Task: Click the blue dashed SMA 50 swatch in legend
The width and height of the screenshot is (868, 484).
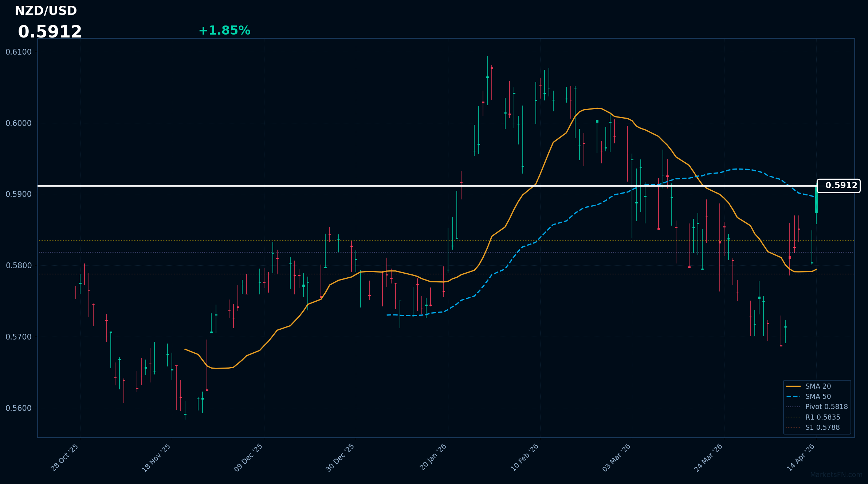Action: tap(793, 396)
